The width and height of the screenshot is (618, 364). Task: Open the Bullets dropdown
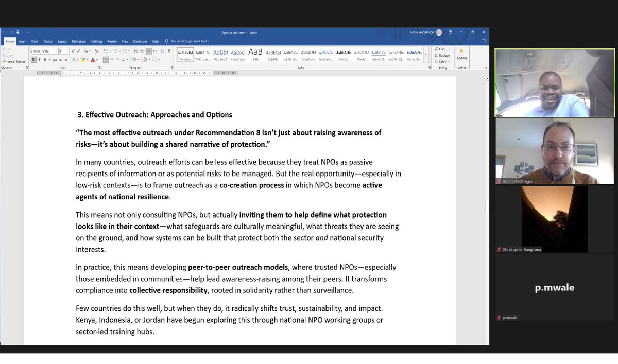point(110,51)
